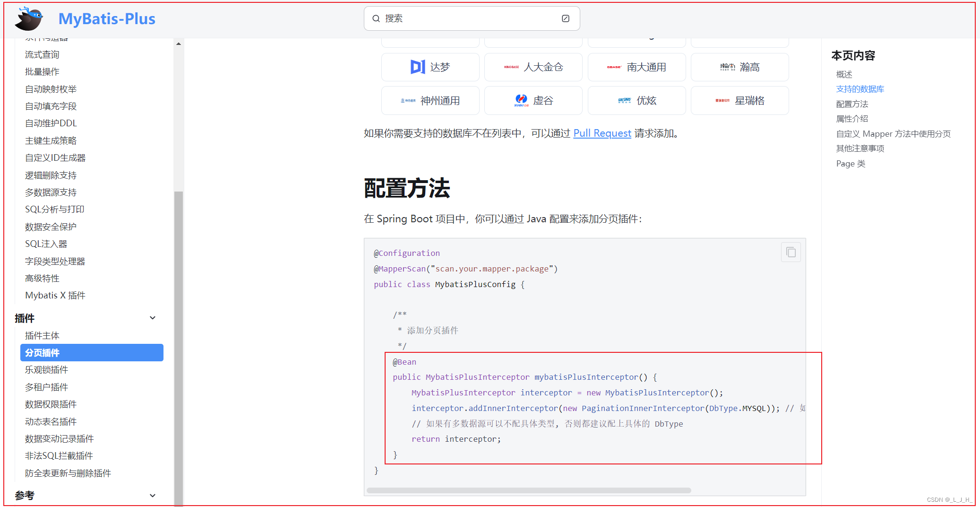The width and height of the screenshot is (980, 507).
Task: Open 自动映射枚举 in the sidebar
Action: [51, 89]
